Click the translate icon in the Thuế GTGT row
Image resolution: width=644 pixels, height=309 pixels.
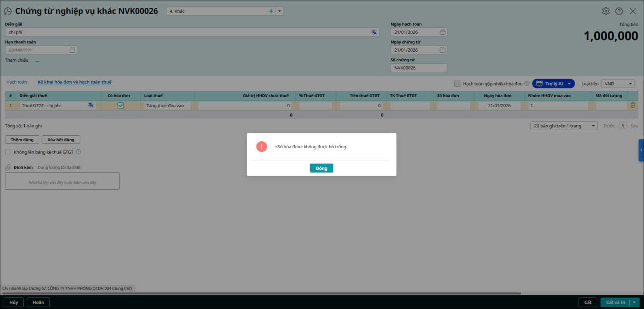pos(91,105)
